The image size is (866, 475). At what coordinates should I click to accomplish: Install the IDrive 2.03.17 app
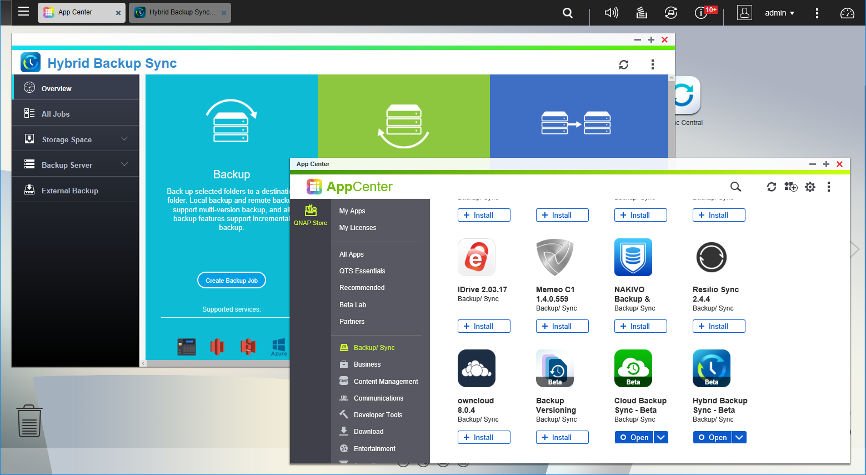pos(484,326)
